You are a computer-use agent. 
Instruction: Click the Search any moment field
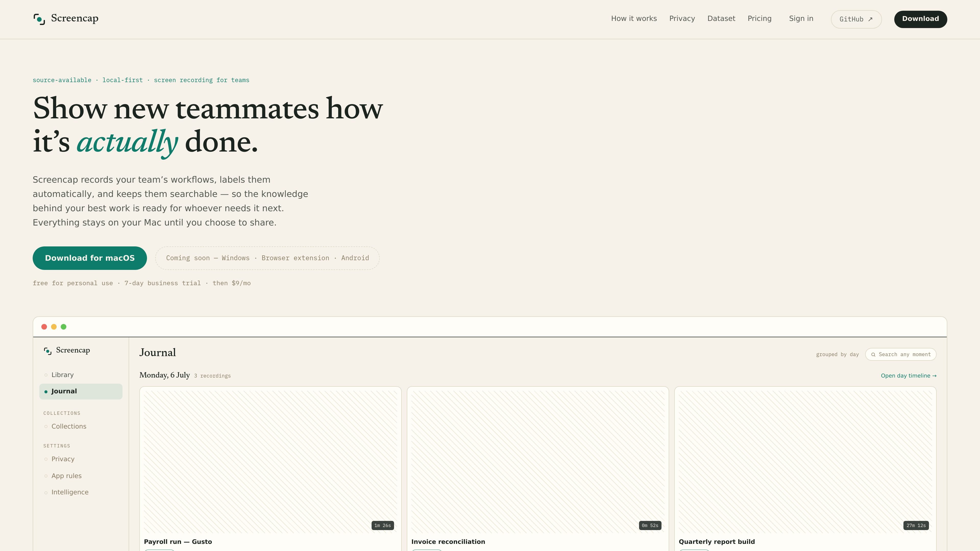coord(900,354)
